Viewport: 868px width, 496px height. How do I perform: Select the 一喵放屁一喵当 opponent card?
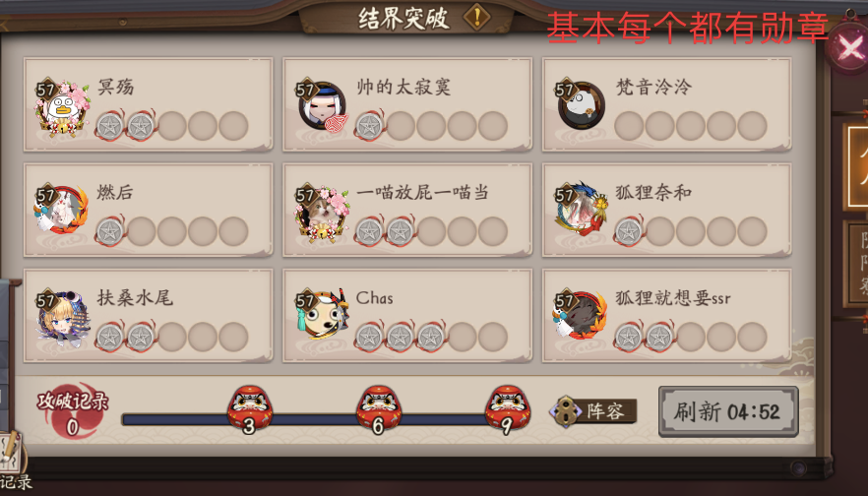click(x=407, y=210)
